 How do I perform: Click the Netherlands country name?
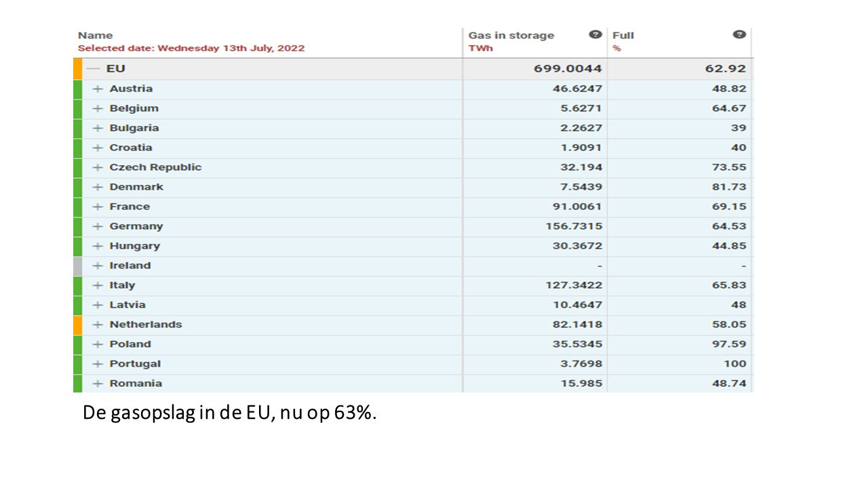pos(146,325)
